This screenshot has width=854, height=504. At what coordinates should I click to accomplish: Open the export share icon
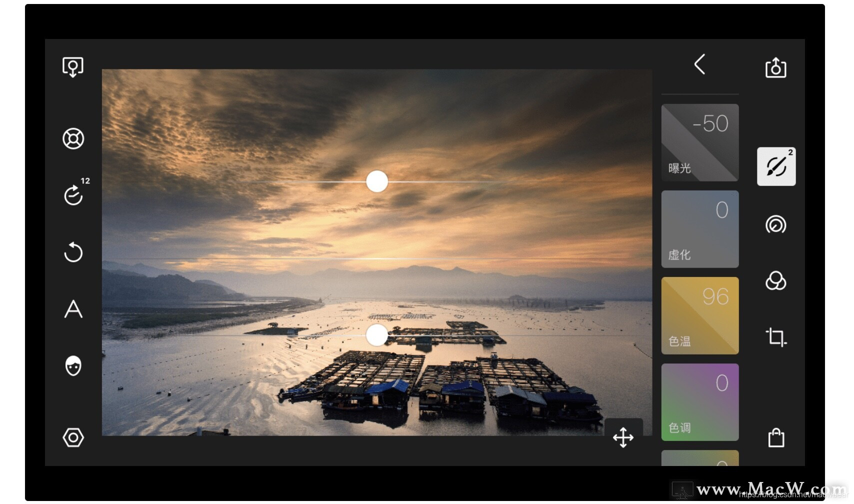(776, 67)
